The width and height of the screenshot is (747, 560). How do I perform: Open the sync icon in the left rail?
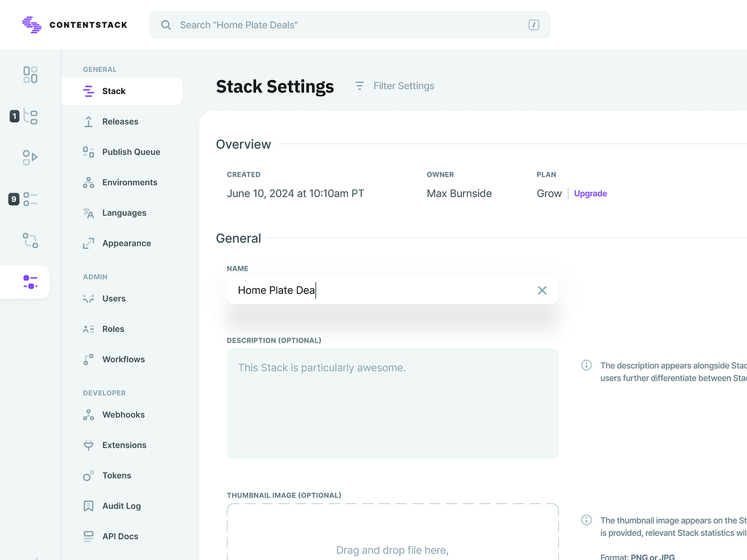tap(29, 241)
